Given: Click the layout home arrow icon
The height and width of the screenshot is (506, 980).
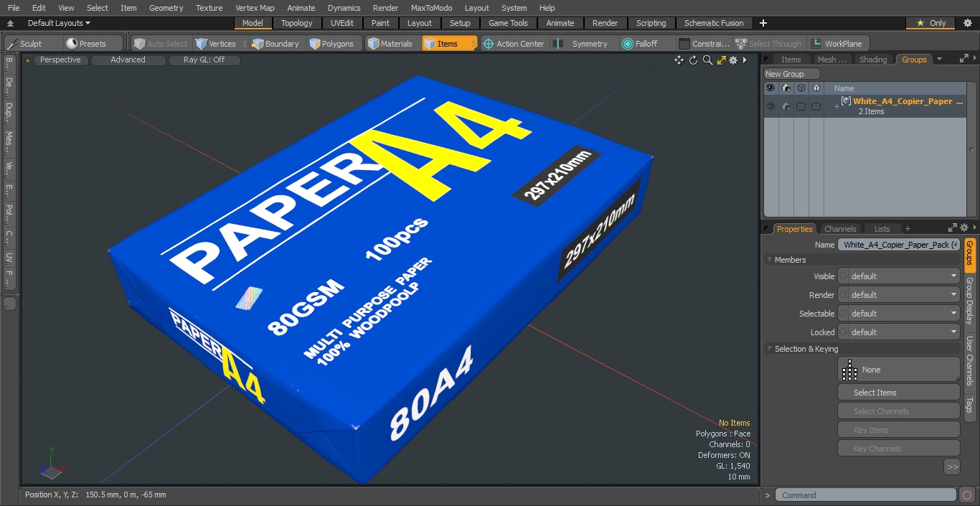Looking at the screenshot, I should 10,23.
